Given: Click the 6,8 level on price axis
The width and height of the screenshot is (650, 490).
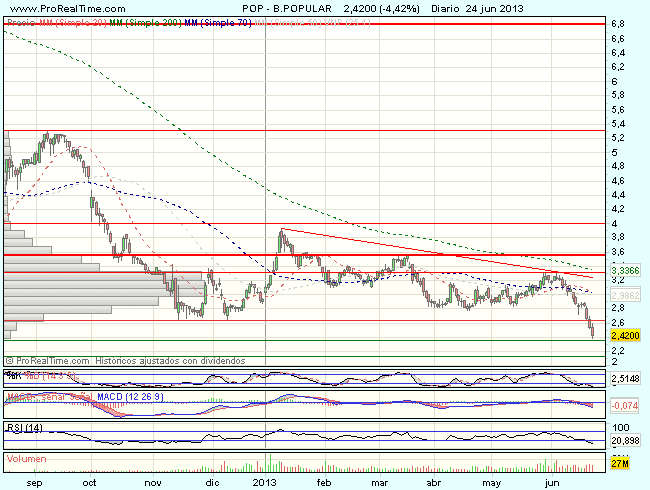Looking at the screenshot, I should pos(619,23).
